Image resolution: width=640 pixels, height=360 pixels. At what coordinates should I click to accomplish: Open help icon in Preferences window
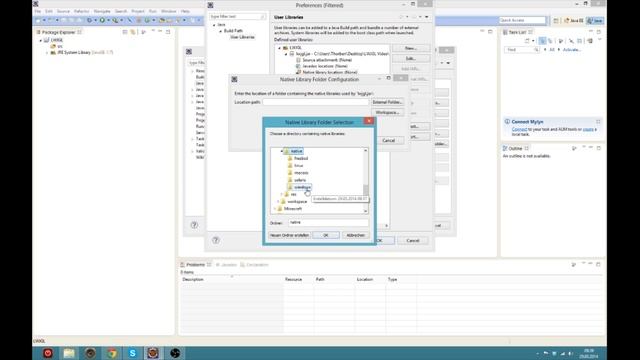click(216, 240)
